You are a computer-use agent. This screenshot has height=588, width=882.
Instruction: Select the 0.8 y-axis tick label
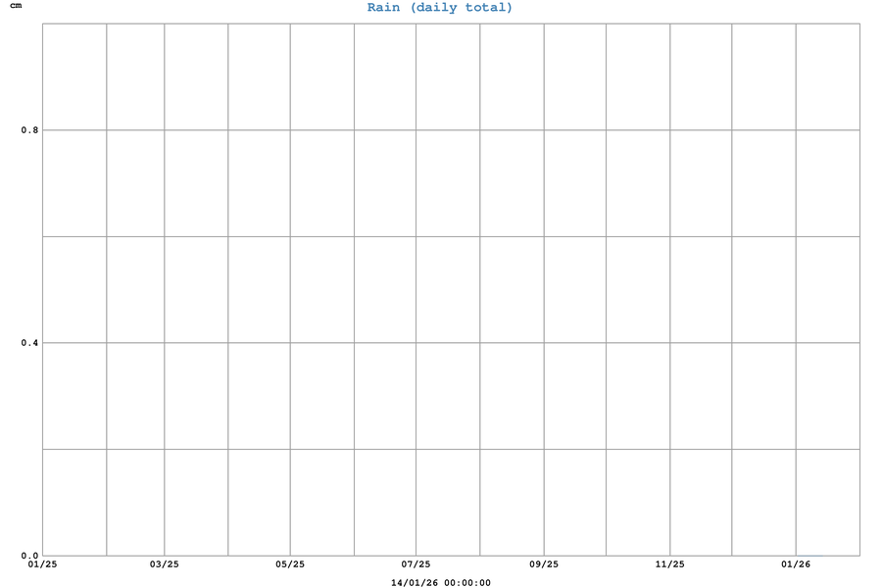coord(29,130)
